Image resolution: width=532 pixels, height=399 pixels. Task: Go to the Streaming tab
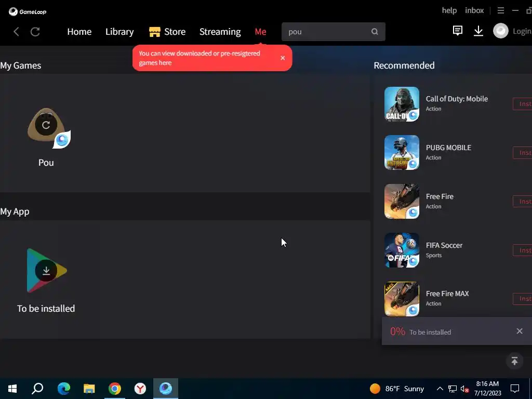220,32
